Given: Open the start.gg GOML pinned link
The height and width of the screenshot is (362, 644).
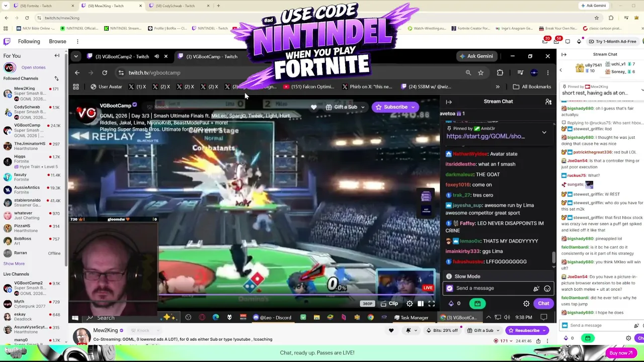Looking at the screenshot, I should click(x=486, y=136).
